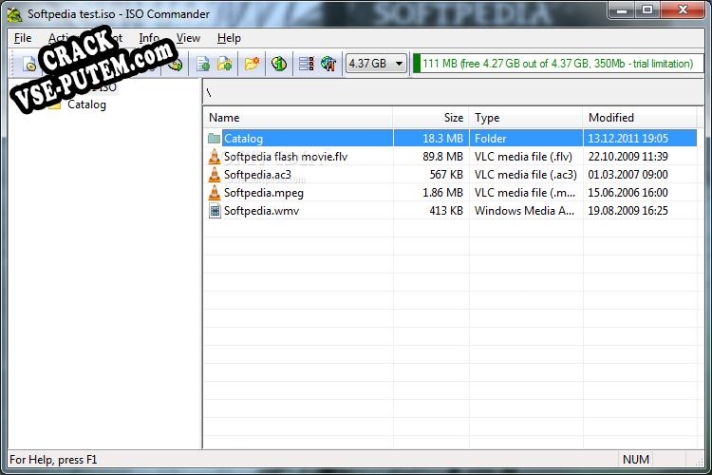Click the 567 KB size cell
The image size is (712, 475).
[x=446, y=175]
